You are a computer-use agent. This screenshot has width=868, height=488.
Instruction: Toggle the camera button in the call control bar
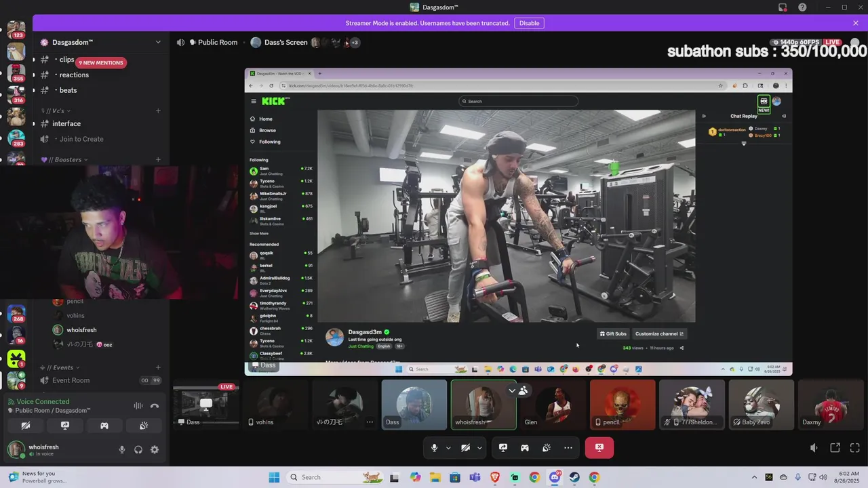(465, 447)
